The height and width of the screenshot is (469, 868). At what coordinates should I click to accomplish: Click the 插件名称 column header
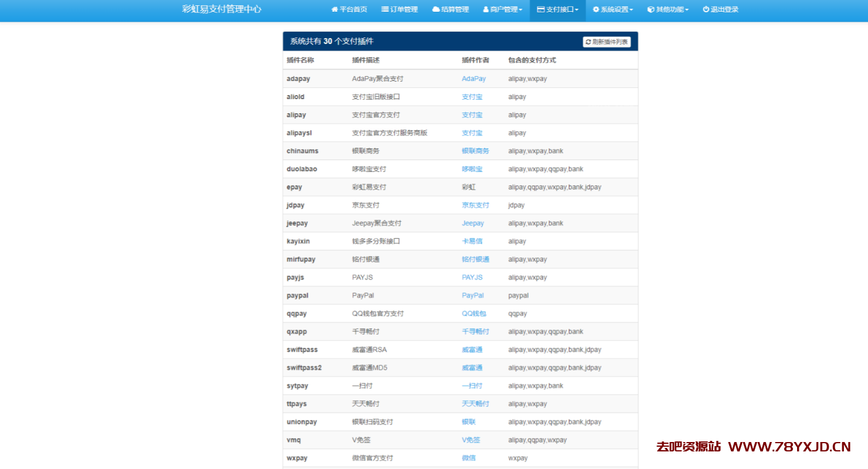(300, 60)
